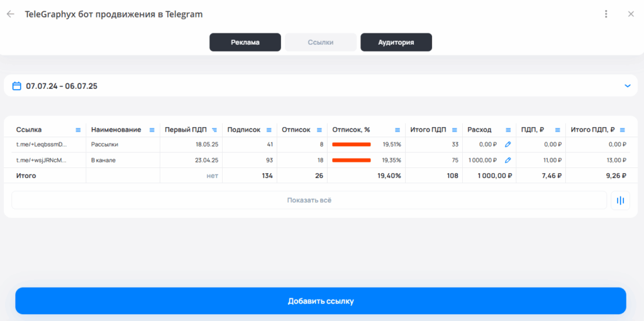Open Наименование column menu icon
The height and width of the screenshot is (321, 644).
coord(152,130)
